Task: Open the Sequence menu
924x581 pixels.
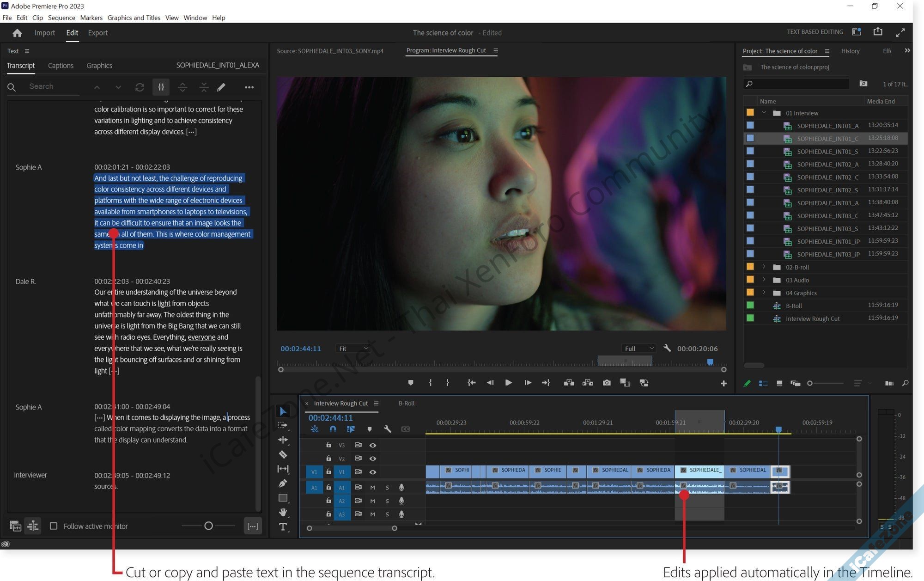Action: click(61, 18)
